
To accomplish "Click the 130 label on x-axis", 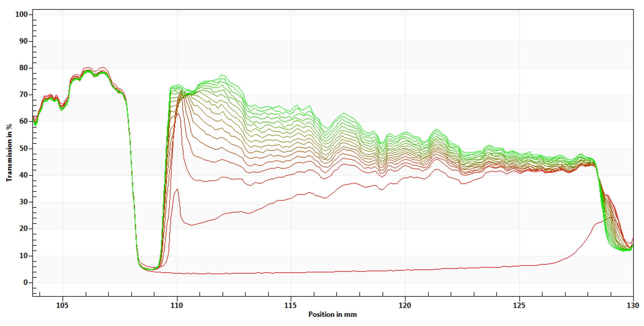I will point(633,305).
